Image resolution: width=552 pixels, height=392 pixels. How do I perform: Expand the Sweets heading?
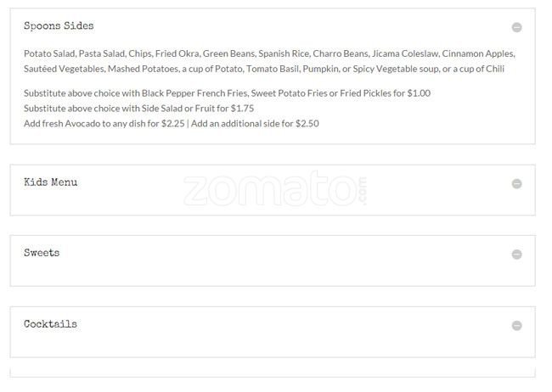coord(42,253)
